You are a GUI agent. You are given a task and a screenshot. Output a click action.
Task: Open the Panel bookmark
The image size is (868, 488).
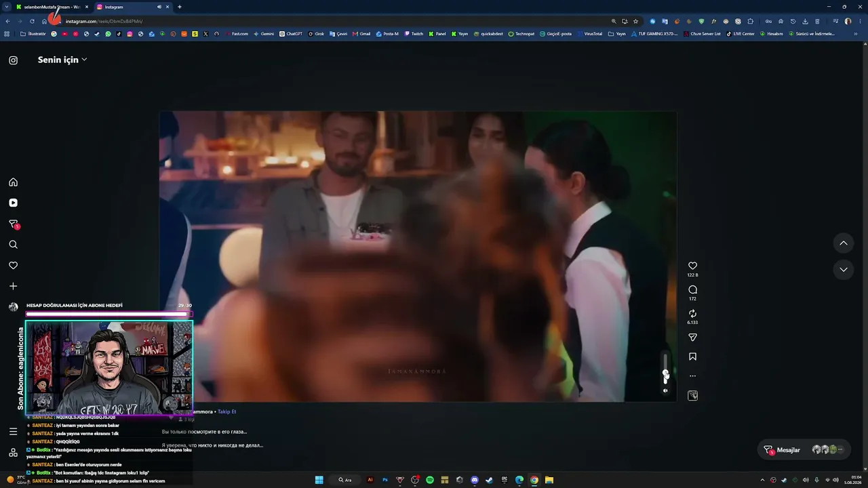[437, 34]
